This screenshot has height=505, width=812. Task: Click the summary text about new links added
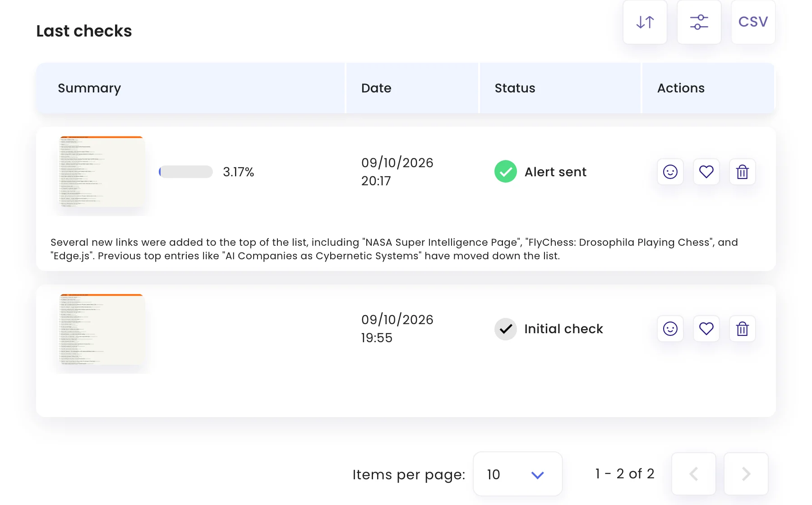[394, 249]
